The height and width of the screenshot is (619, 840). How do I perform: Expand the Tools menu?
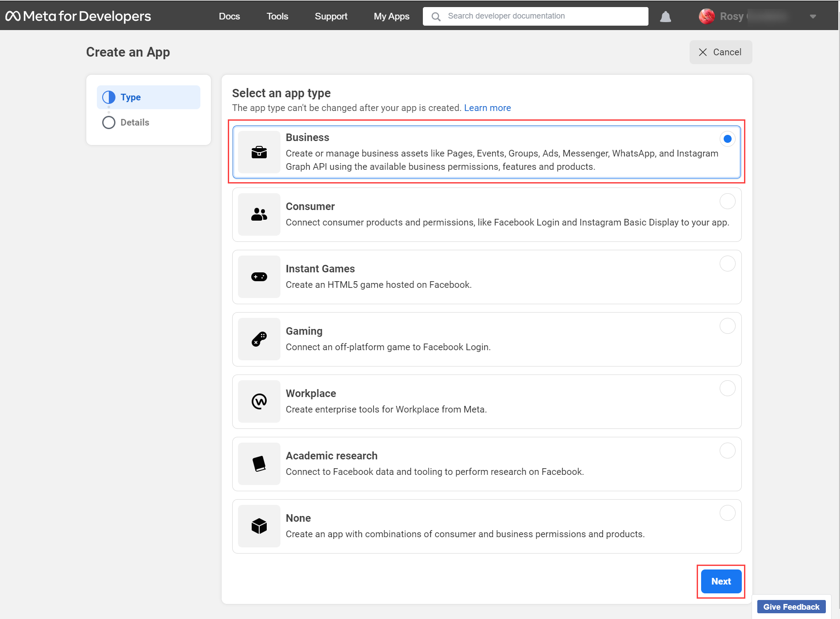tap(277, 16)
